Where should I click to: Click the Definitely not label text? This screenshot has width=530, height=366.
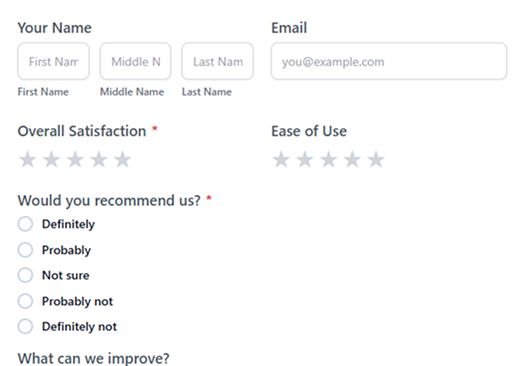click(x=79, y=326)
